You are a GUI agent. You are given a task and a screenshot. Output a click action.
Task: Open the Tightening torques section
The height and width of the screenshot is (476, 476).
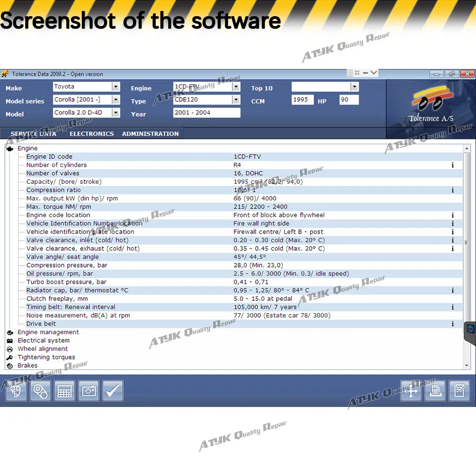(x=46, y=357)
